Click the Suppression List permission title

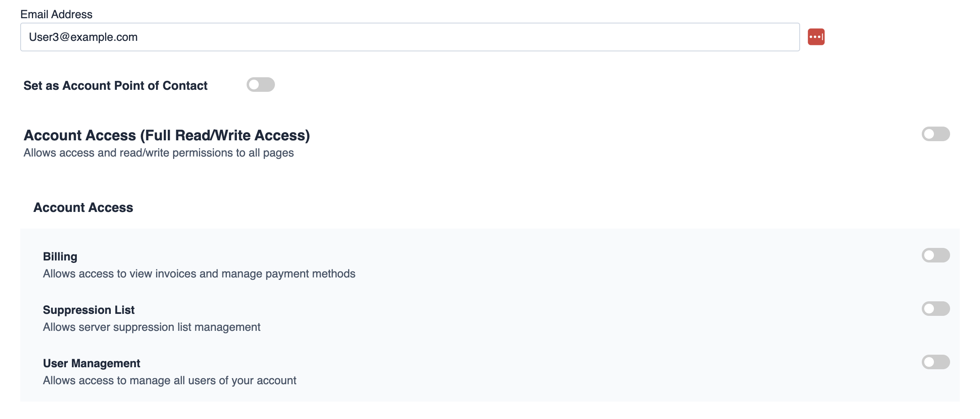(x=89, y=310)
